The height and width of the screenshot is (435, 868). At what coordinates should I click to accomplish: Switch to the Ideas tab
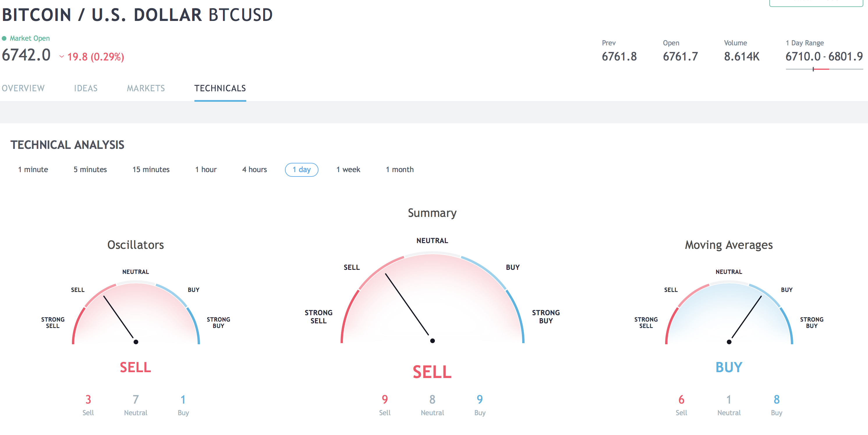coord(86,88)
